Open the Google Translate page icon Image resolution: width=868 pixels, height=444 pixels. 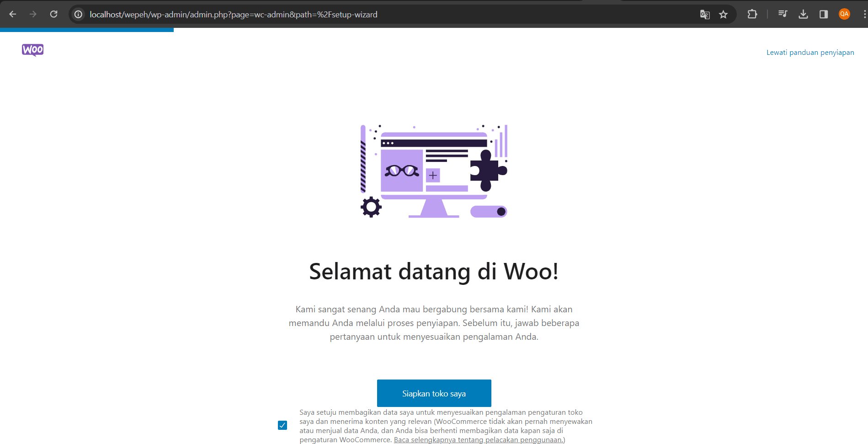pos(705,14)
